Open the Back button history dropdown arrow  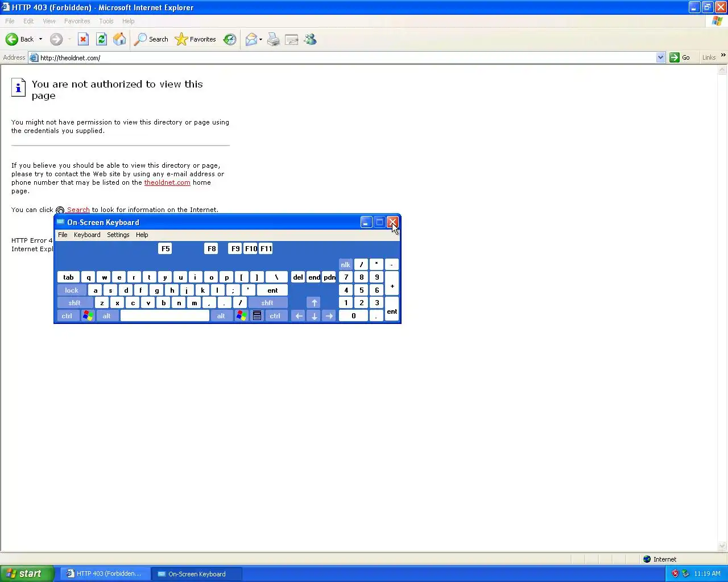40,39
